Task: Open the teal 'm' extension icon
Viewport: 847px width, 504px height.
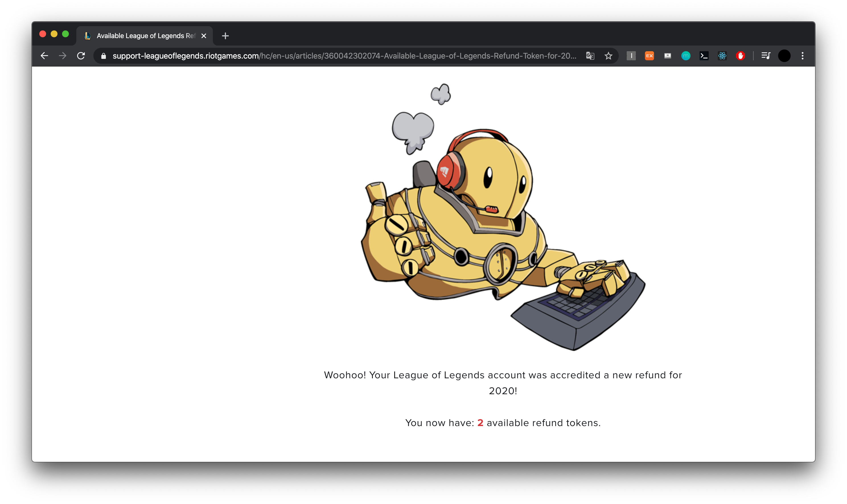Action: tap(686, 56)
